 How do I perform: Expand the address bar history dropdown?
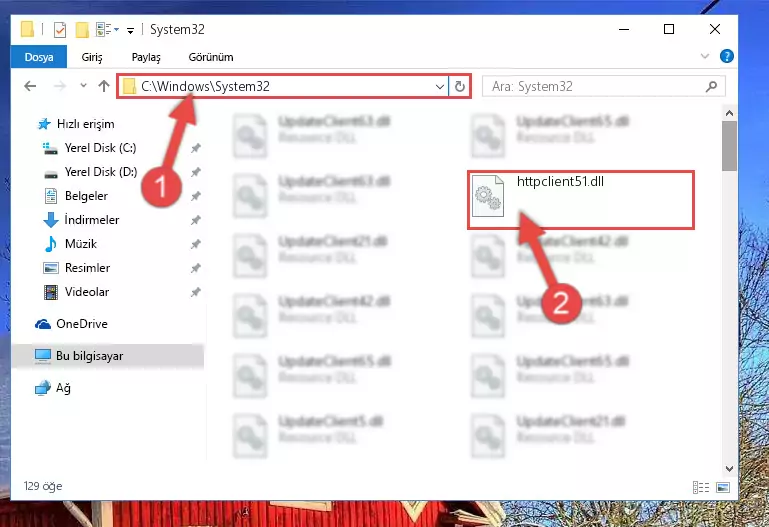(440, 87)
